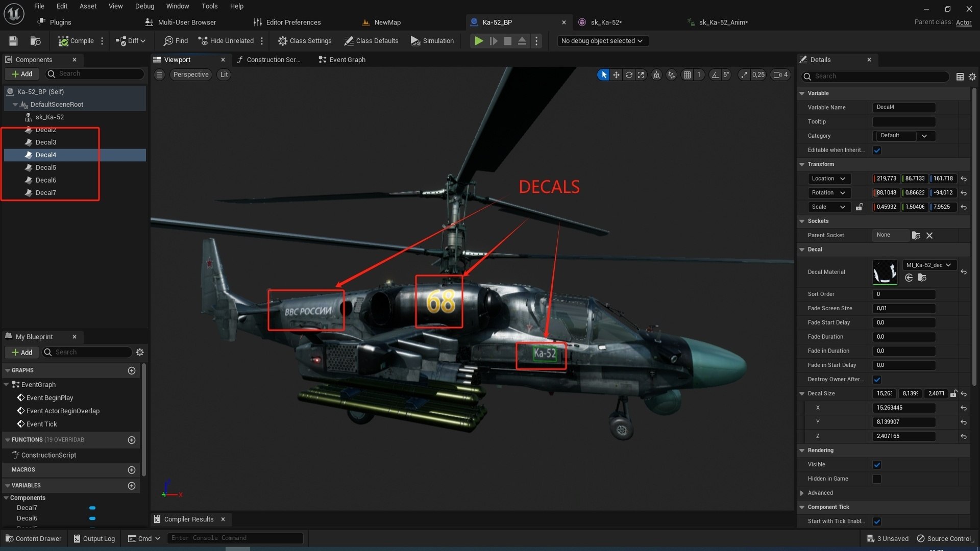Switch to Event Graph tab

[342, 60]
